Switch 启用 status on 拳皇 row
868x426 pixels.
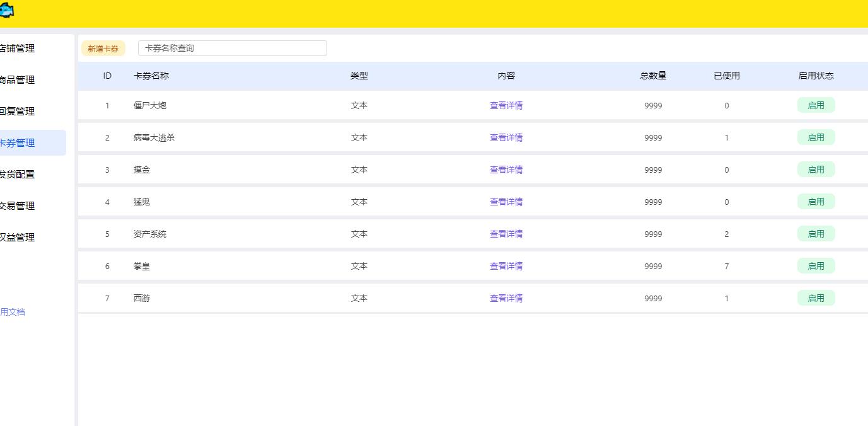tap(816, 266)
